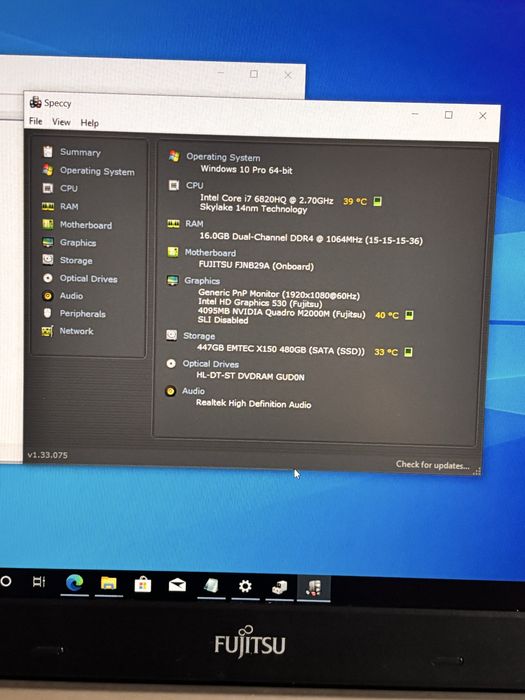Screen dimensions: 525x700
Task: Click the Windows flag icon beside Operating System heading
Action: [x=174, y=156]
